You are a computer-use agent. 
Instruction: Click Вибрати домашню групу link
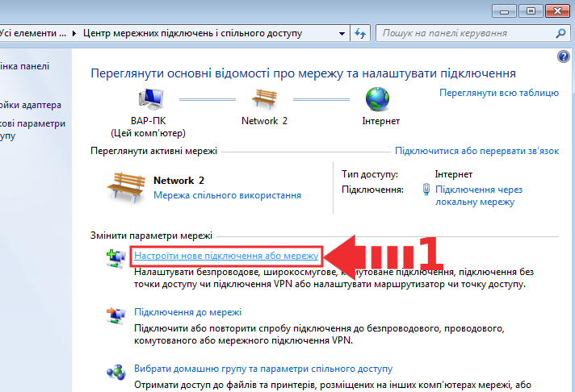(263, 369)
